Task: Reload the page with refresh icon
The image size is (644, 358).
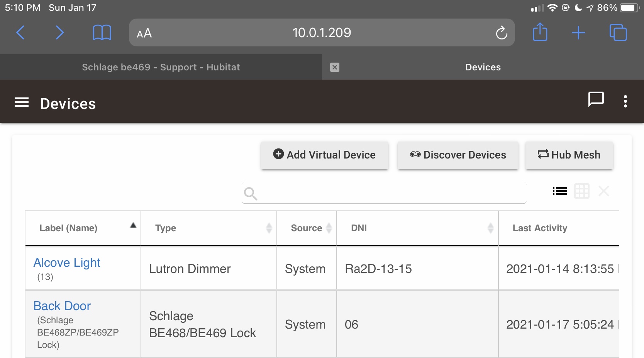Action: (502, 33)
